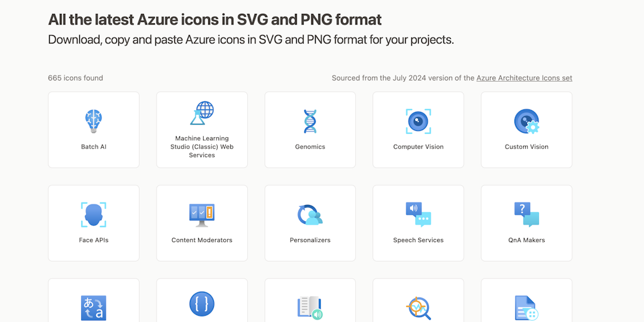Select the curly braces circle icon
The height and width of the screenshot is (322, 644).
coord(202,304)
